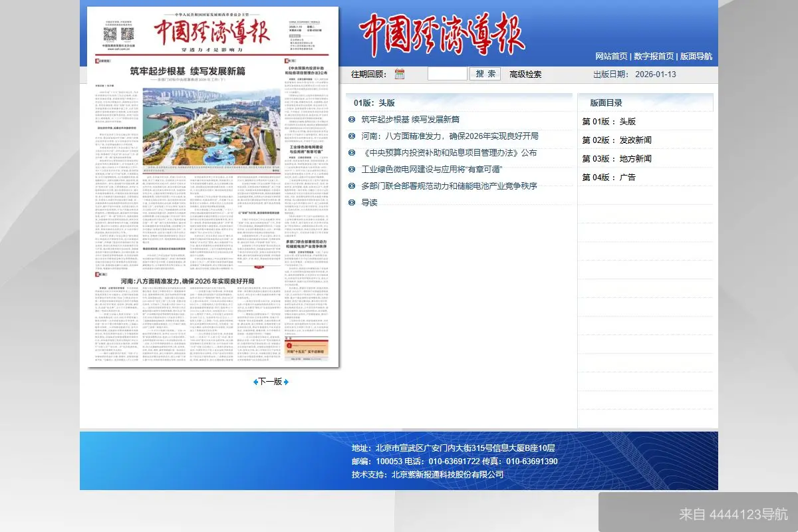Screen dimensions: 798x532
Task: Open the article 河南：八方面精准发力，确保2026年实现良好开局
Action: (x=449, y=136)
